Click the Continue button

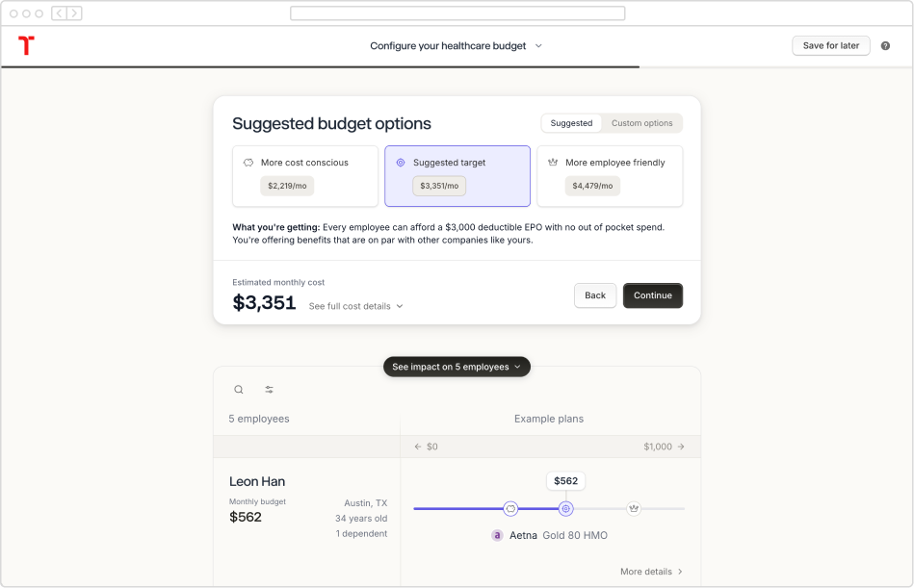(653, 295)
